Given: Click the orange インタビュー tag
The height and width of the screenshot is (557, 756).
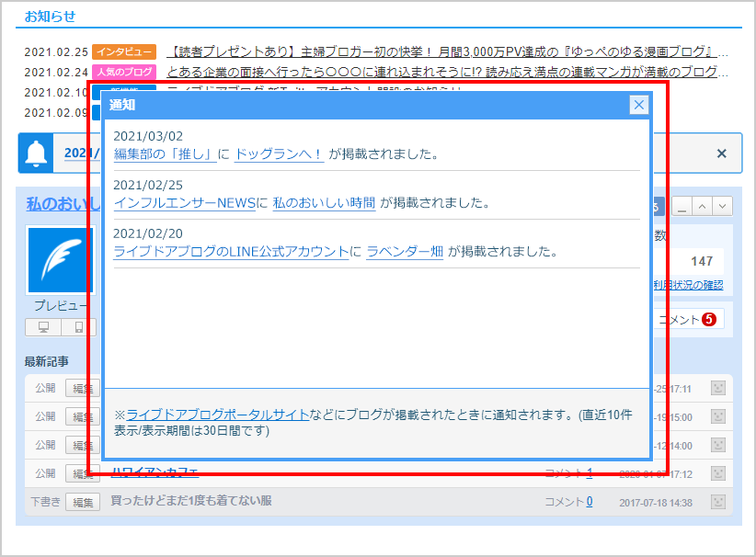Looking at the screenshot, I should click(124, 51).
